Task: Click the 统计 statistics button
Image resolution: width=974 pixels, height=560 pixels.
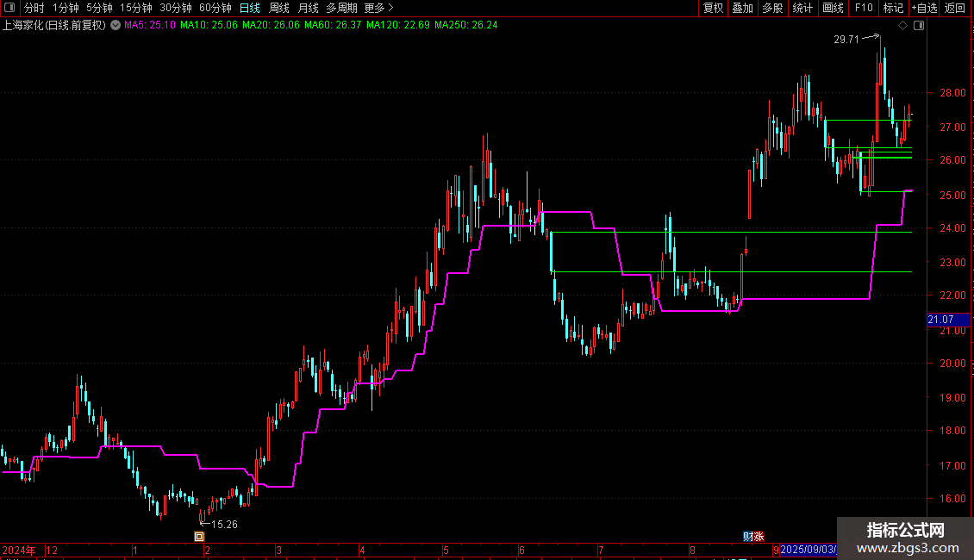Action: click(x=802, y=8)
